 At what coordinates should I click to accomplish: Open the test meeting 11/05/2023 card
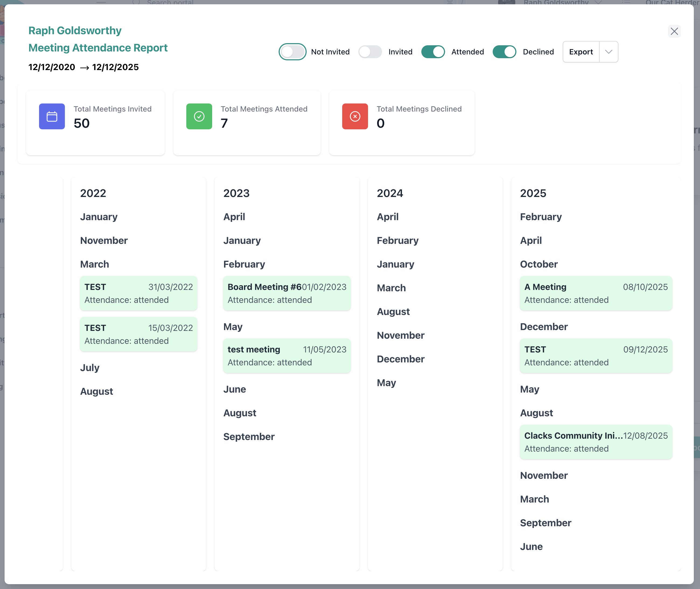click(287, 356)
